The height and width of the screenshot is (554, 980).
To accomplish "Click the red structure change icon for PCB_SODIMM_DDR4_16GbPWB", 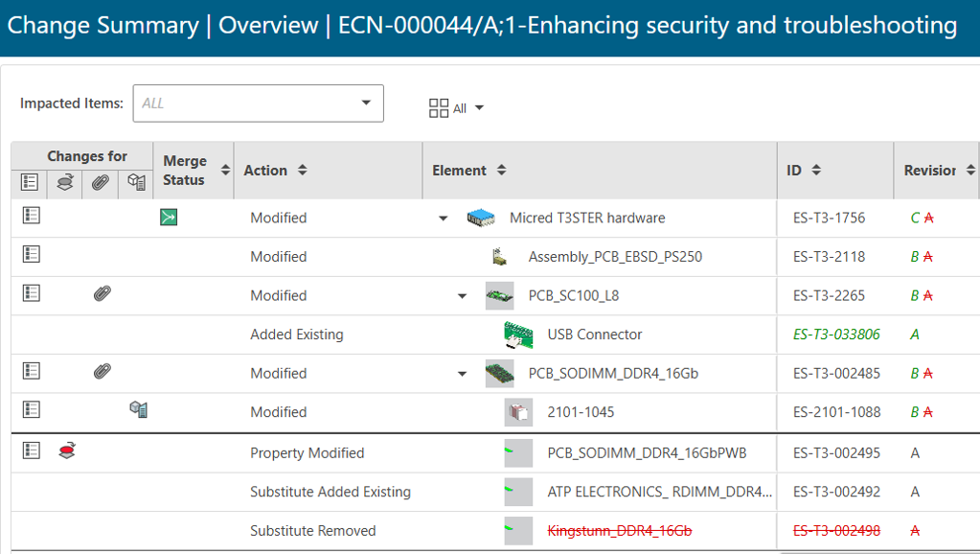I will point(66,450).
